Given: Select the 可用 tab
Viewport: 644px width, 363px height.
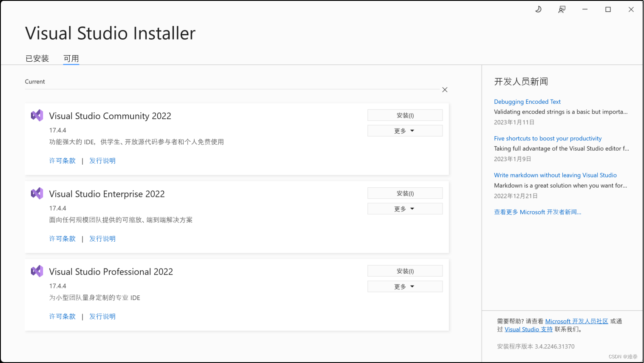Looking at the screenshot, I should pyautogui.click(x=71, y=59).
